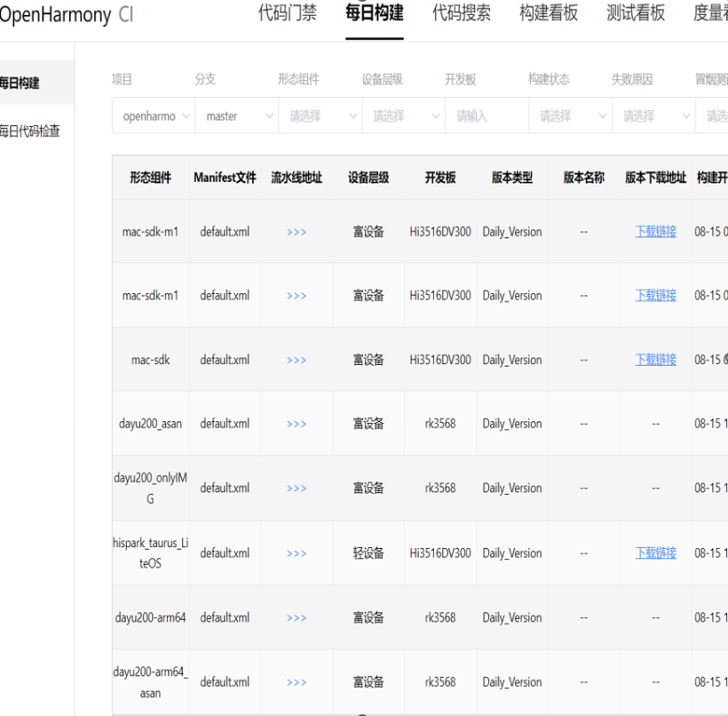Click pipeline >>> icon for dayu200_onlyIMG row
The image size is (728, 716).
pyautogui.click(x=297, y=489)
